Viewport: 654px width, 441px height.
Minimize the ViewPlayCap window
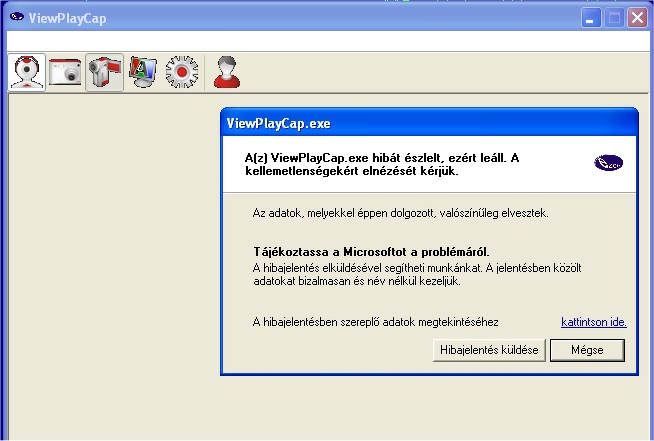tap(591, 18)
